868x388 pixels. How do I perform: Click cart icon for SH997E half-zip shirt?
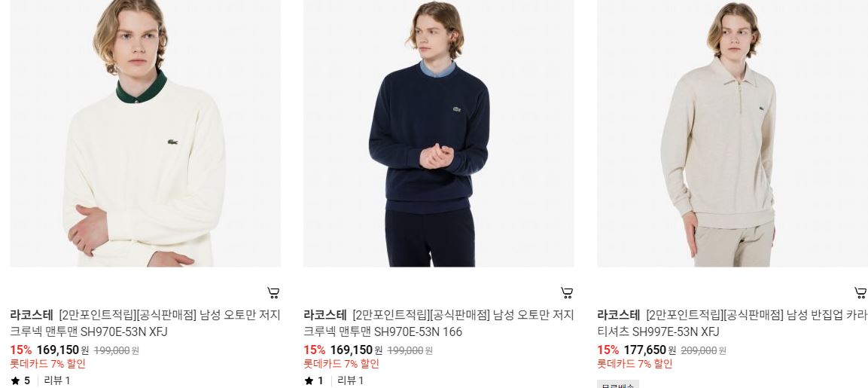[860, 292]
